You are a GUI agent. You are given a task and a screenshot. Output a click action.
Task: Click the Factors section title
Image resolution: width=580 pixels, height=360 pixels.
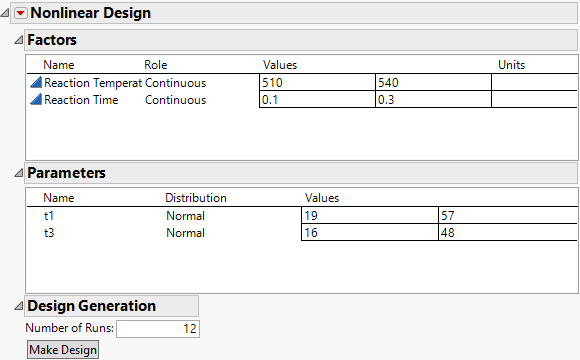coord(52,40)
